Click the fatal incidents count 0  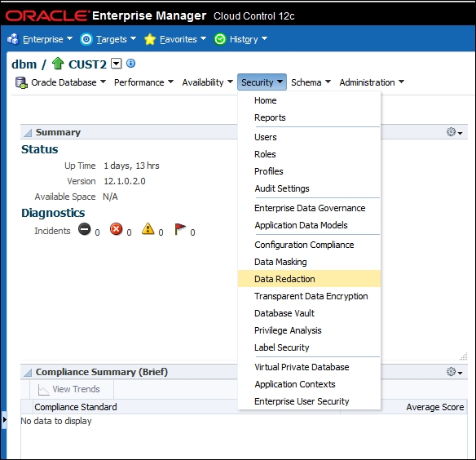coord(97,232)
